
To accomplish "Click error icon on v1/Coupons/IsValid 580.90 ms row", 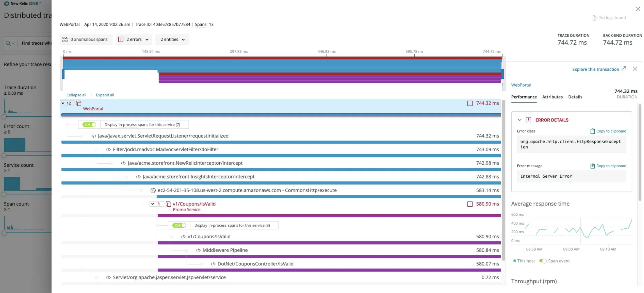I will coord(470,204).
